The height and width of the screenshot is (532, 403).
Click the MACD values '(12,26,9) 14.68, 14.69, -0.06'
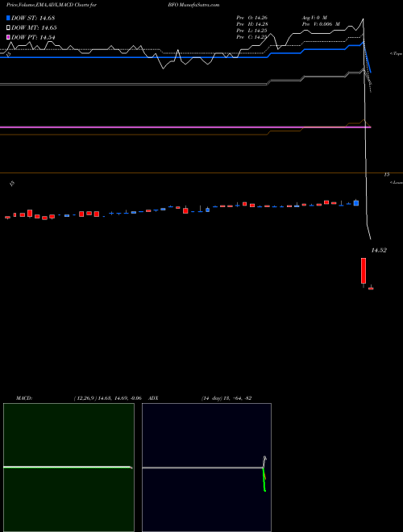point(107,398)
